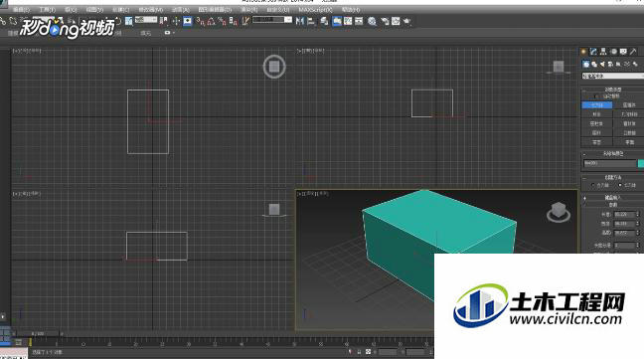Open the MAXScript menu

pyautogui.click(x=315, y=10)
